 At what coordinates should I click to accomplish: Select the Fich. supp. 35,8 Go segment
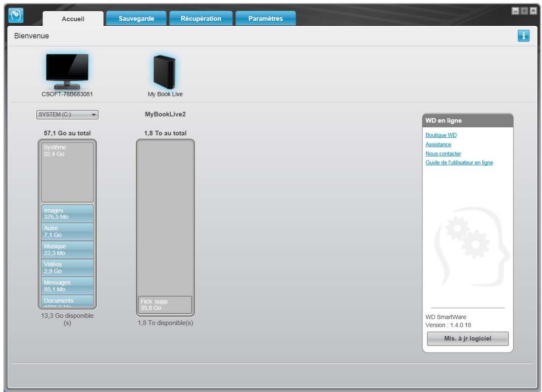[x=165, y=305]
